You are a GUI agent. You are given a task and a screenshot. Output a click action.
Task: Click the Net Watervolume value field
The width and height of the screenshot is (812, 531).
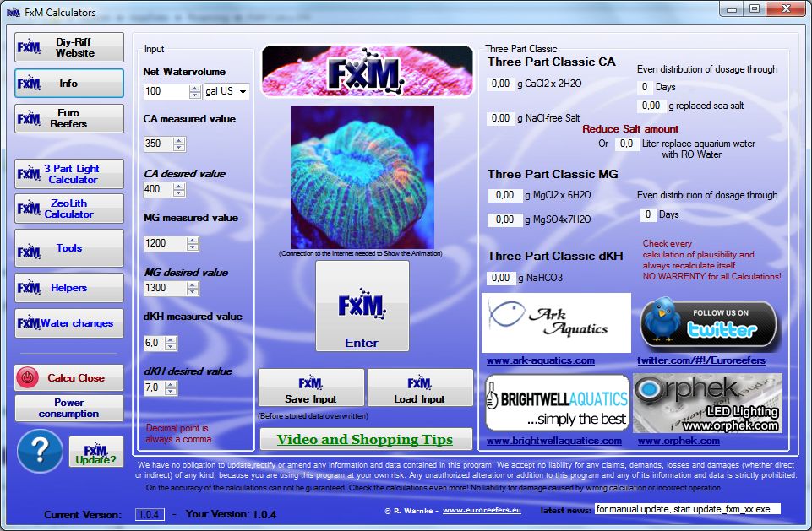coord(166,91)
